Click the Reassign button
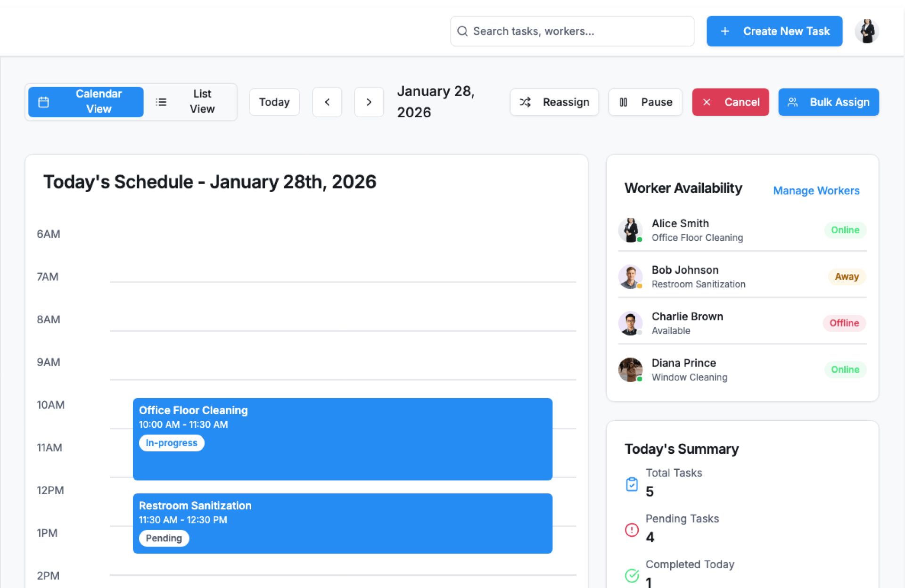905x588 pixels. click(554, 102)
